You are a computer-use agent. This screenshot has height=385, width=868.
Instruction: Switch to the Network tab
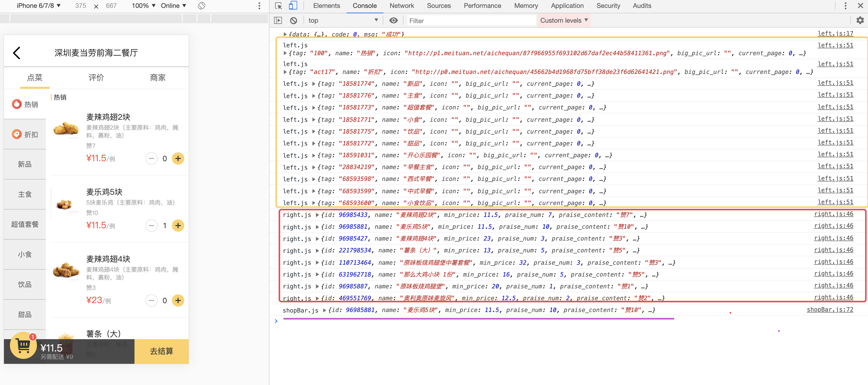click(x=402, y=6)
